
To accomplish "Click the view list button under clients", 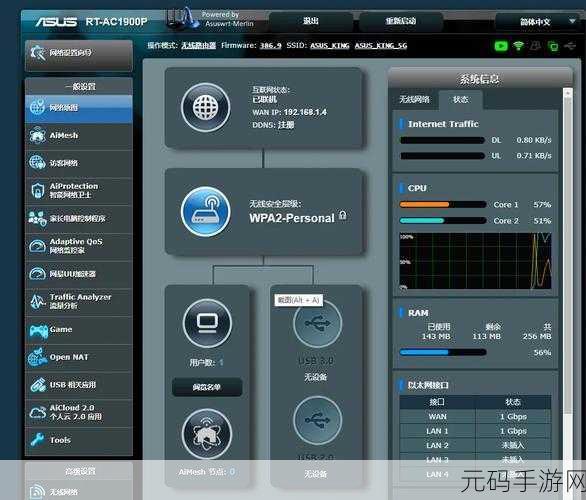I will coord(207,387).
